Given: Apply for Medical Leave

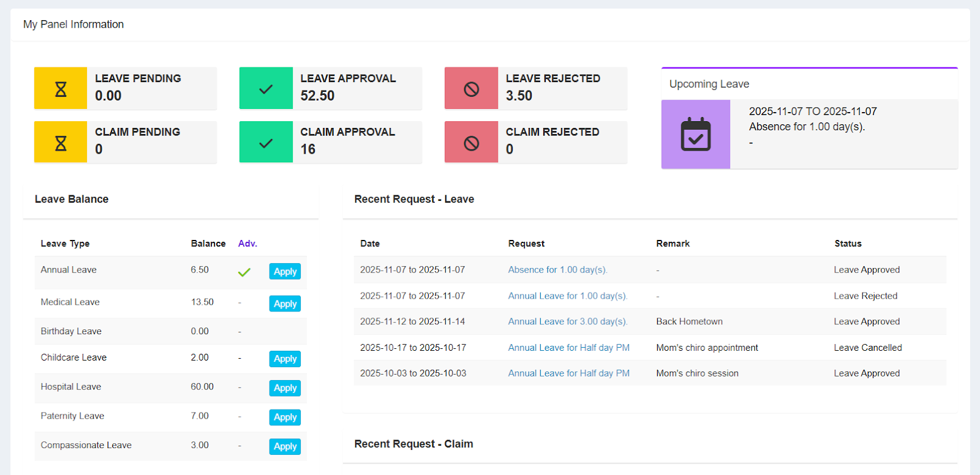Looking at the screenshot, I should click(x=285, y=304).
